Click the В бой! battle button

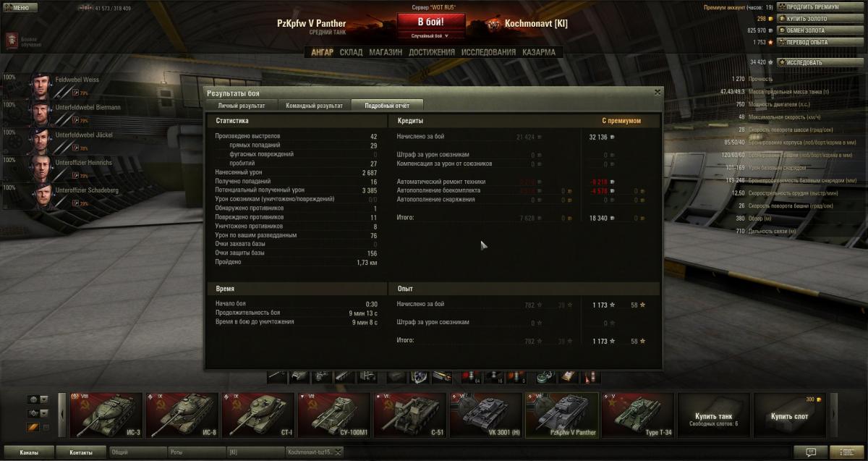pyautogui.click(x=431, y=22)
